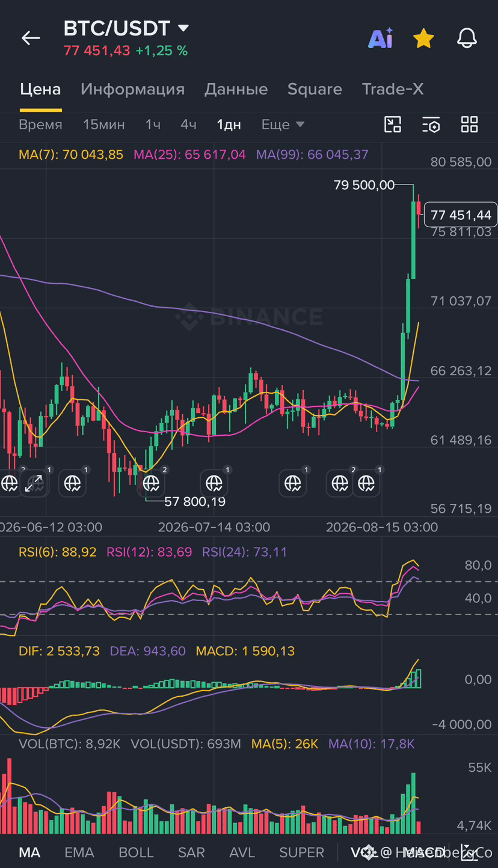
Task: Select the 4ч timeframe
Action: pyautogui.click(x=189, y=124)
